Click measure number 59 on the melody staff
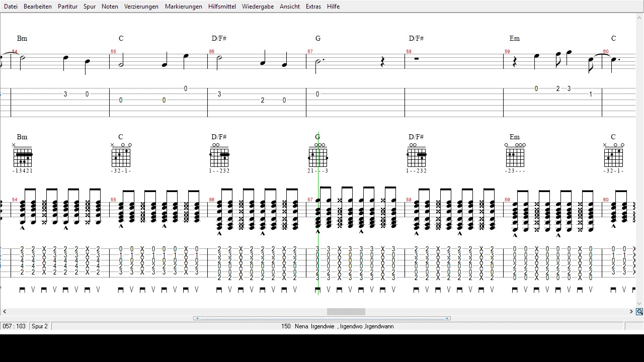 (x=508, y=52)
